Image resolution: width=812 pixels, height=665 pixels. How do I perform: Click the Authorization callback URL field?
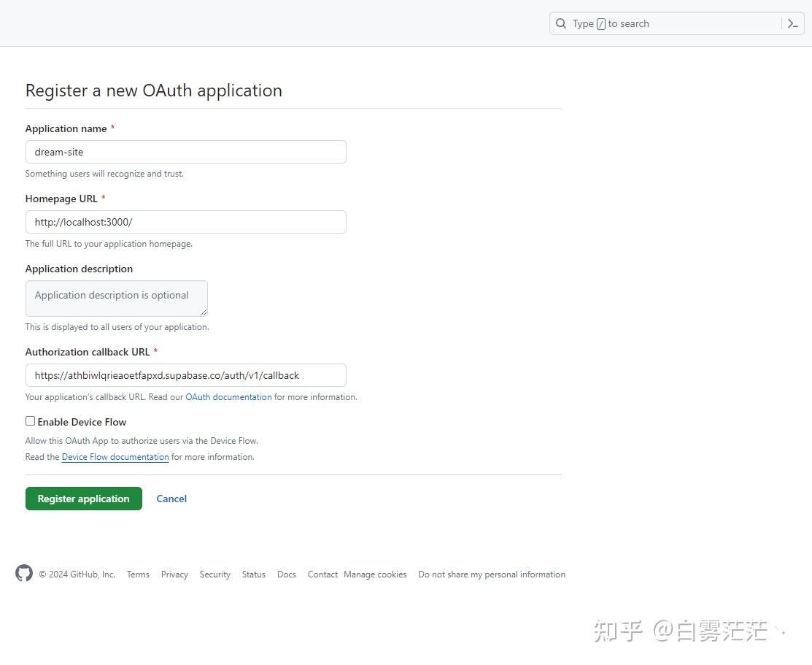(185, 375)
